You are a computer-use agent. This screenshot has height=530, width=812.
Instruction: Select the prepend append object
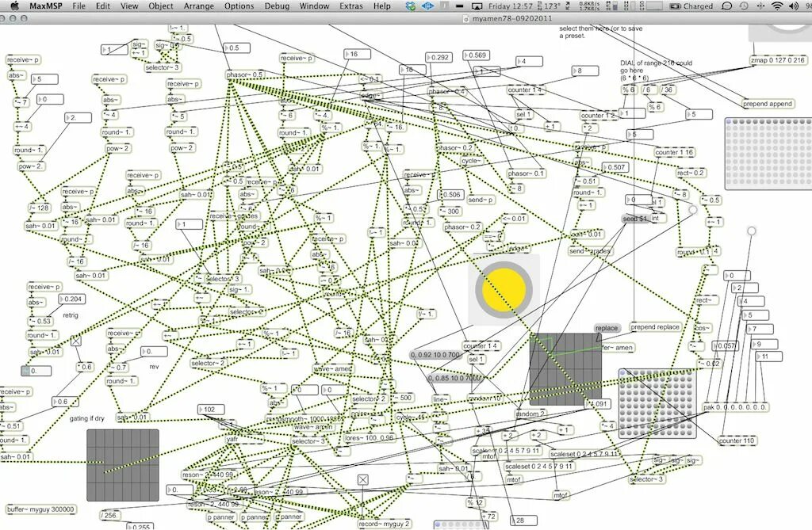[768, 104]
